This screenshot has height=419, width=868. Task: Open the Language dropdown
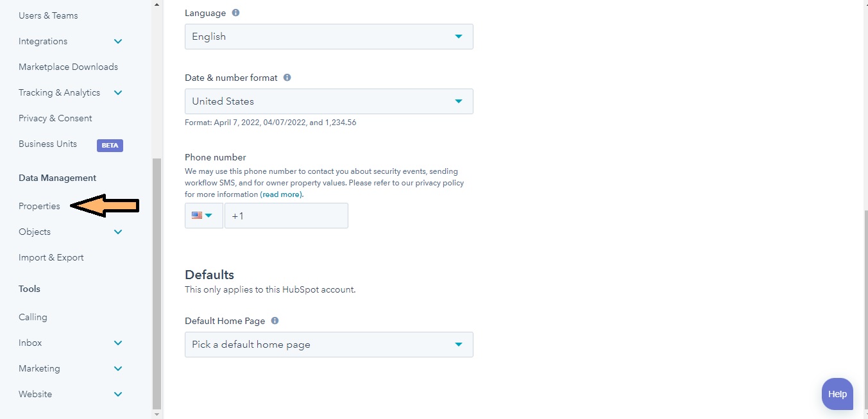tap(328, 37)
